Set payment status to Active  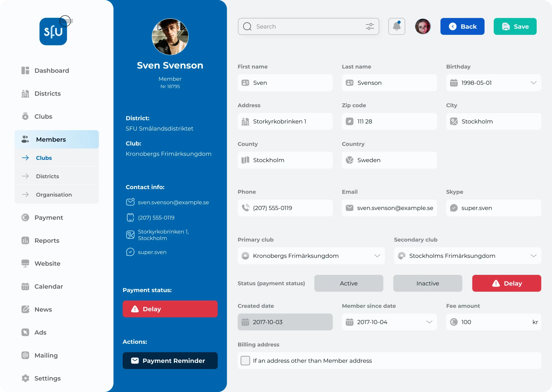point(349,283)
